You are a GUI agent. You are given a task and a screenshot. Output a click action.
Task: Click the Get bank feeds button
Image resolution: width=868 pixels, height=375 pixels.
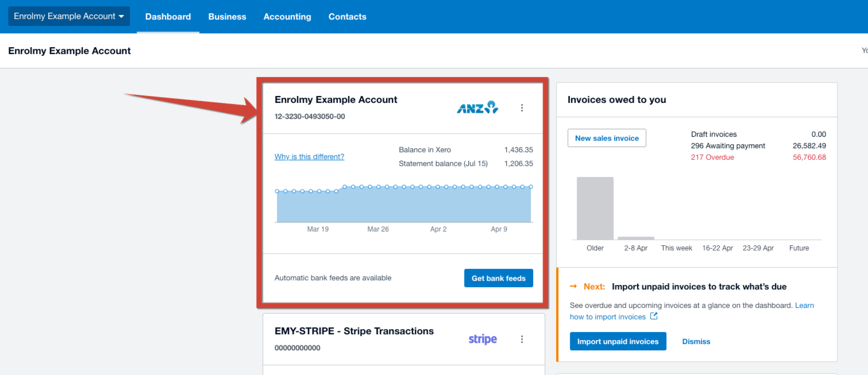click(x=498, y=278)
